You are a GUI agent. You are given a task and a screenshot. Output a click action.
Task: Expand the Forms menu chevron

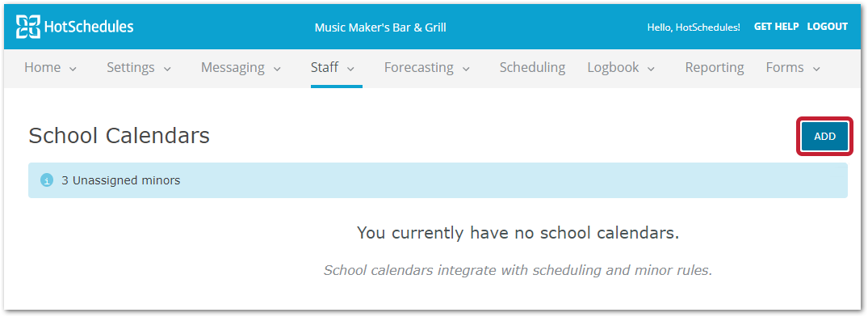point(816,69)
